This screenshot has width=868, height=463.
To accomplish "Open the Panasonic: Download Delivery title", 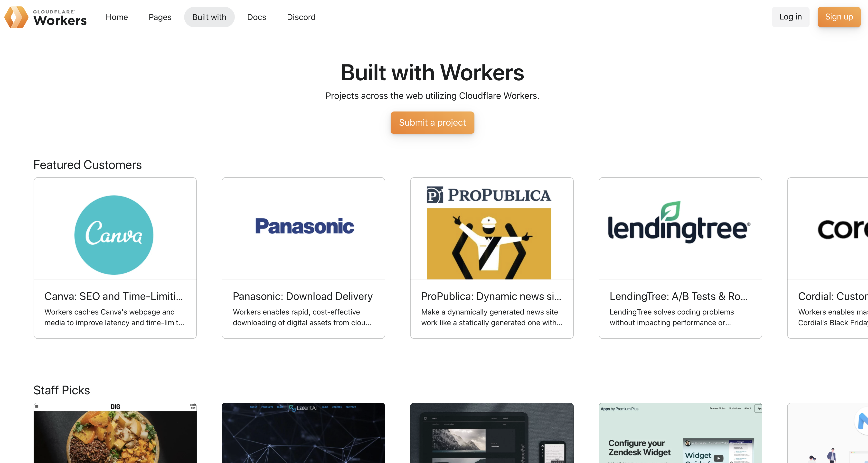I will 302,296.
